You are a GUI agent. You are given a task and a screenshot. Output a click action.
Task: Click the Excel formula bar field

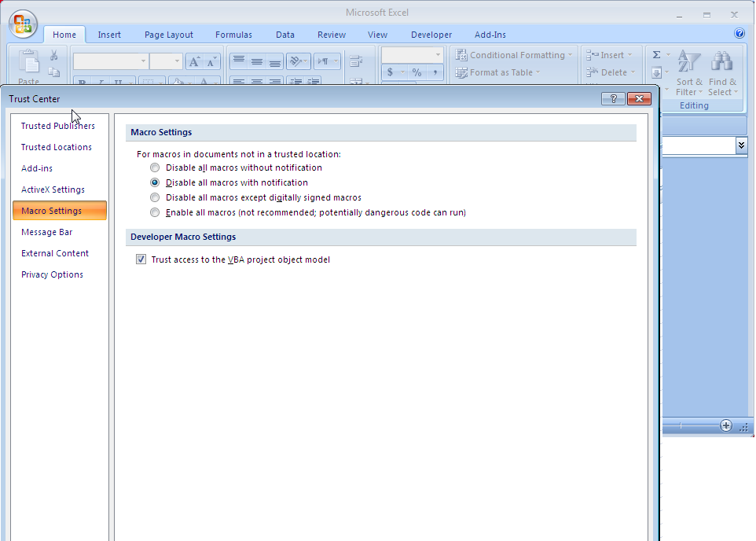[699, 145]
